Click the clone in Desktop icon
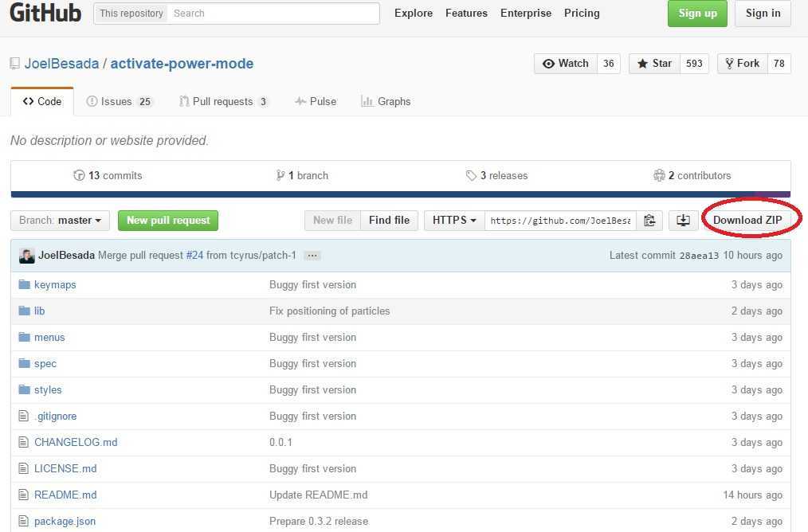 pyautogui.click(x=683, y=221)
